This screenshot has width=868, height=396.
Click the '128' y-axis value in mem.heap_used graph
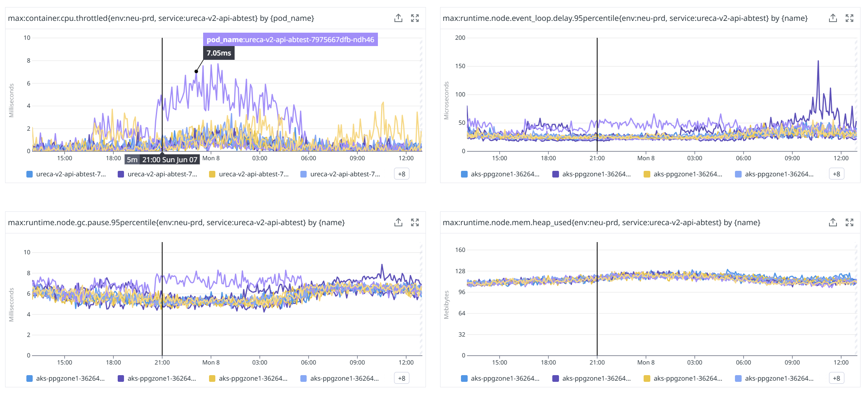point(460,271)
